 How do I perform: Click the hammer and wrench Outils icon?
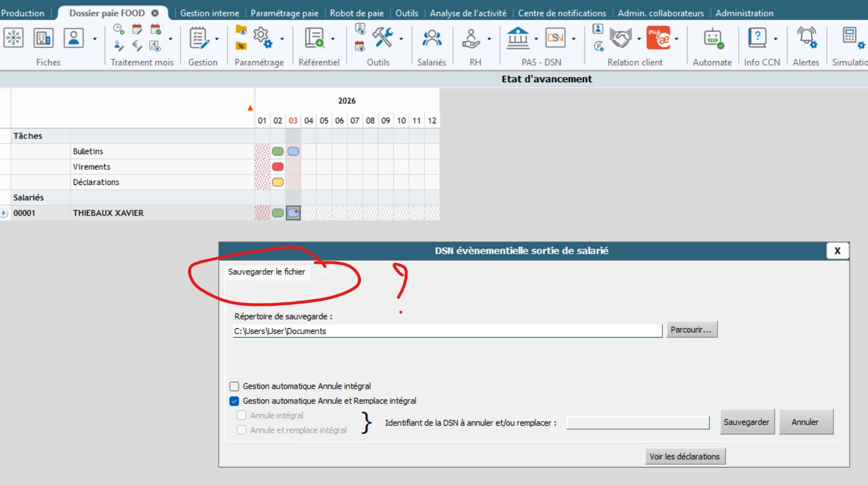(x=383, y=37)
